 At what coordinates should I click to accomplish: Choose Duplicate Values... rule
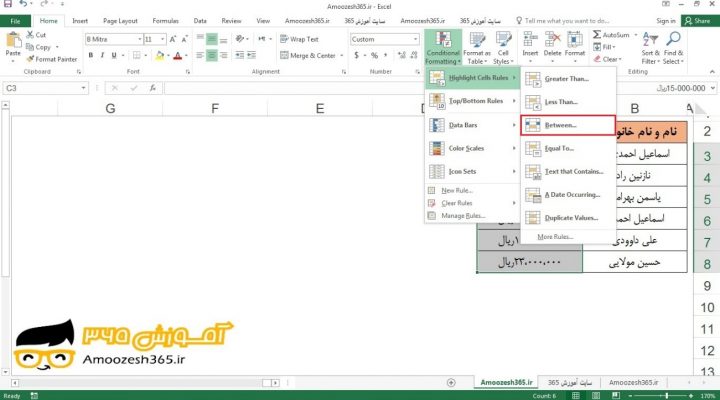point(568,218)
